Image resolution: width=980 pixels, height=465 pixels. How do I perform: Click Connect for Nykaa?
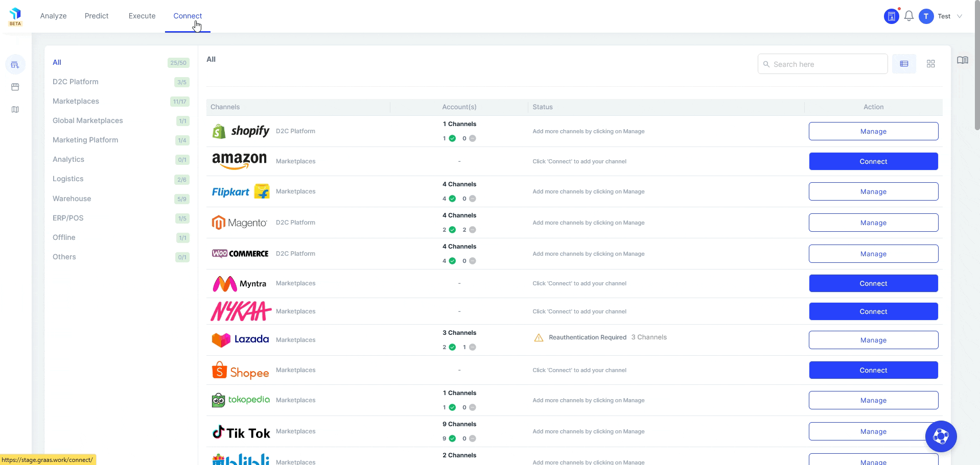[x=873, y=311]
